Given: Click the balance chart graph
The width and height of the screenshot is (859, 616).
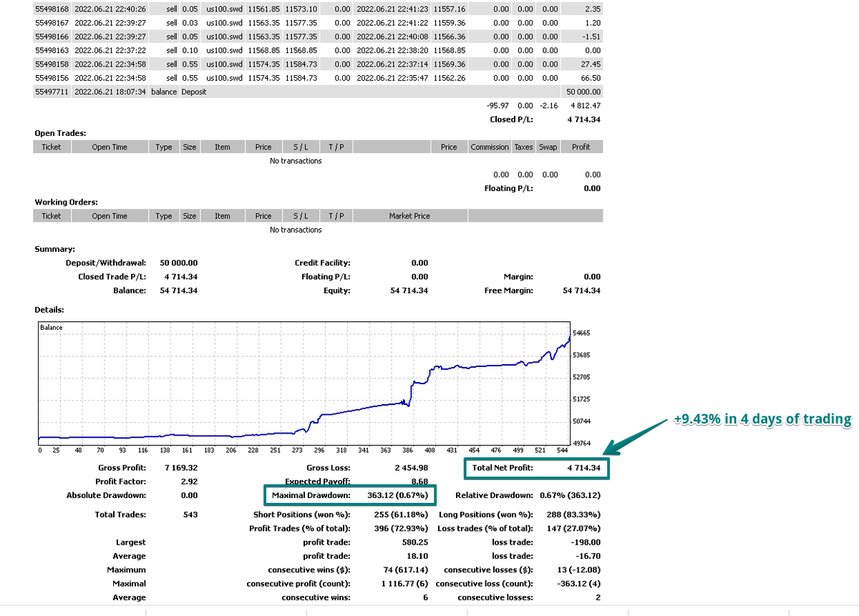Looking at the screenshot, I should (304, 383).
